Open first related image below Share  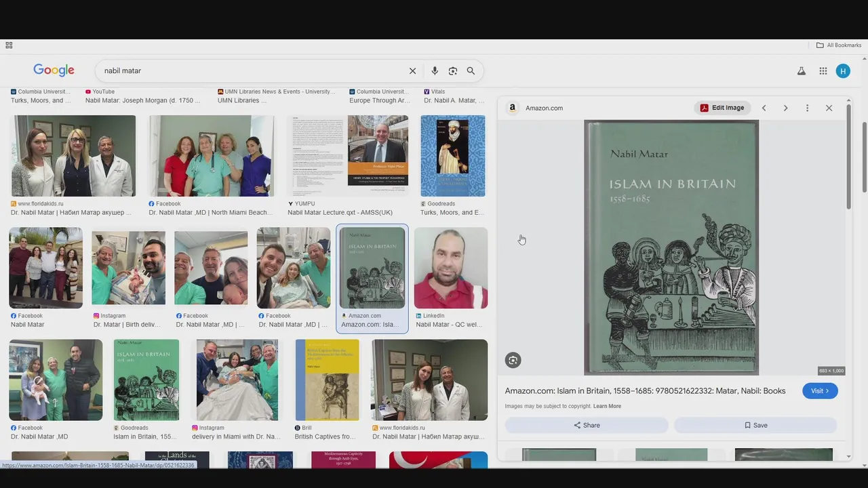(x=559, y=455)
